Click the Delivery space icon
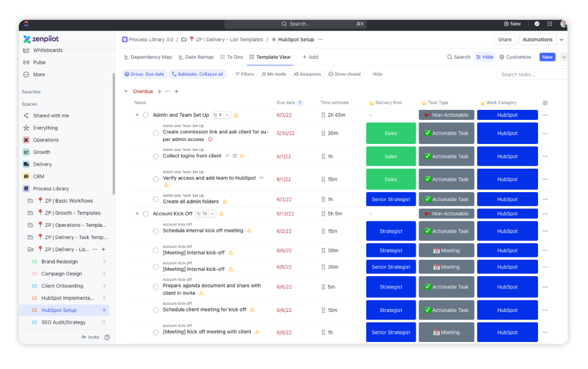 coord(26,165)
